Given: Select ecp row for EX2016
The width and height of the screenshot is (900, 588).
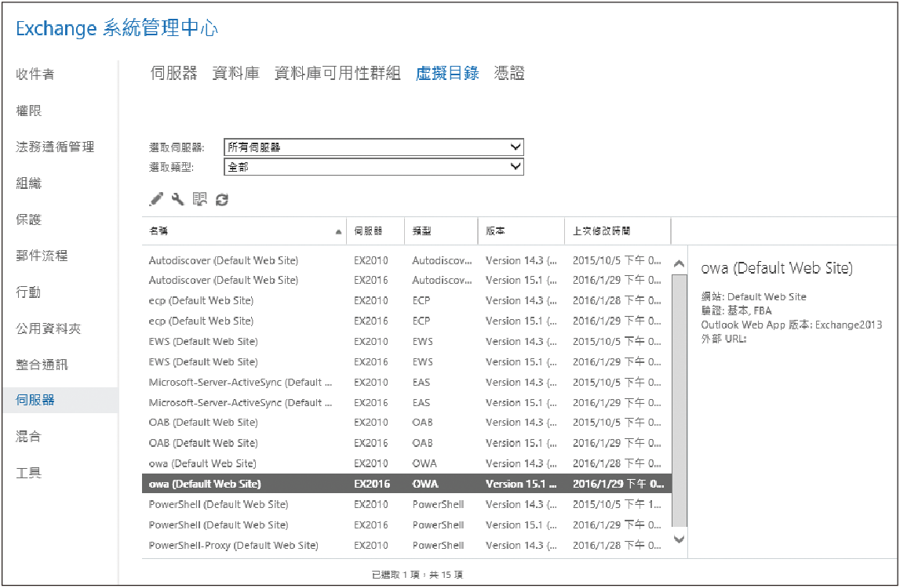Looking at the screenshot, I should click(x=406, y=321).
